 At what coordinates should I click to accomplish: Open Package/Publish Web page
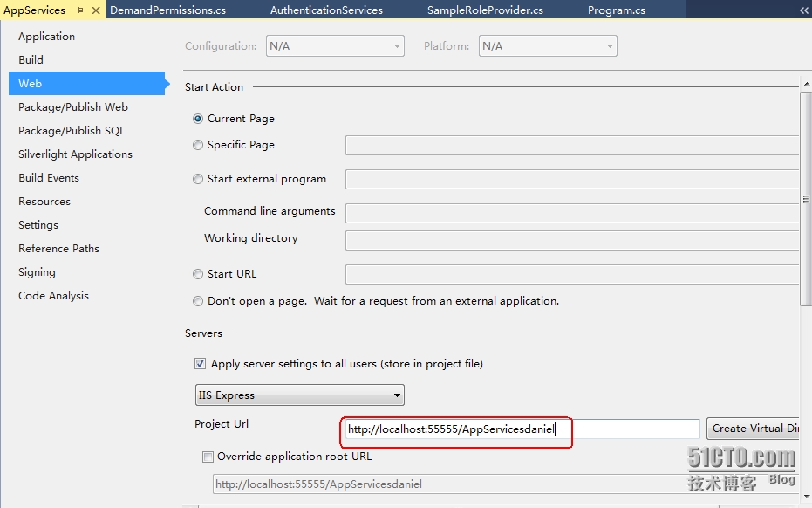[x=73, y=106]
